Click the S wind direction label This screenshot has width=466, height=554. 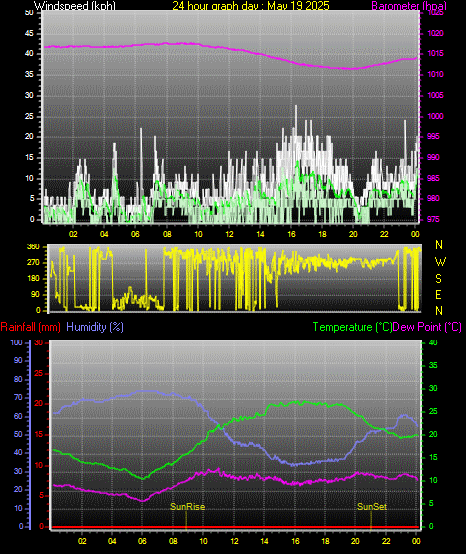(x=438, y=278)
